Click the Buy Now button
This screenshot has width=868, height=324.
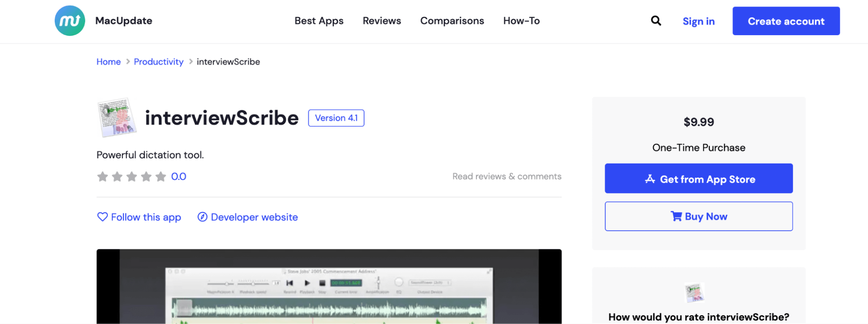pyautogui.click(x=699, y=216)
